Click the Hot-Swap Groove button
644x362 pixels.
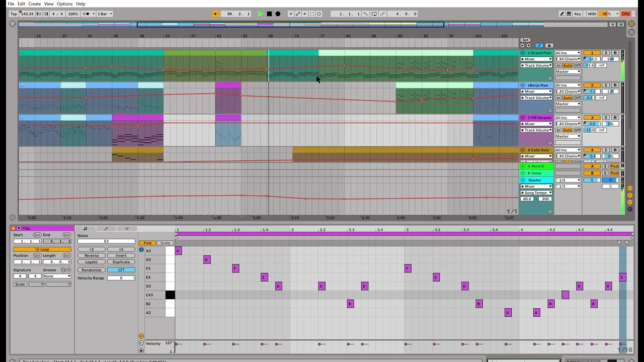[63, 270]
